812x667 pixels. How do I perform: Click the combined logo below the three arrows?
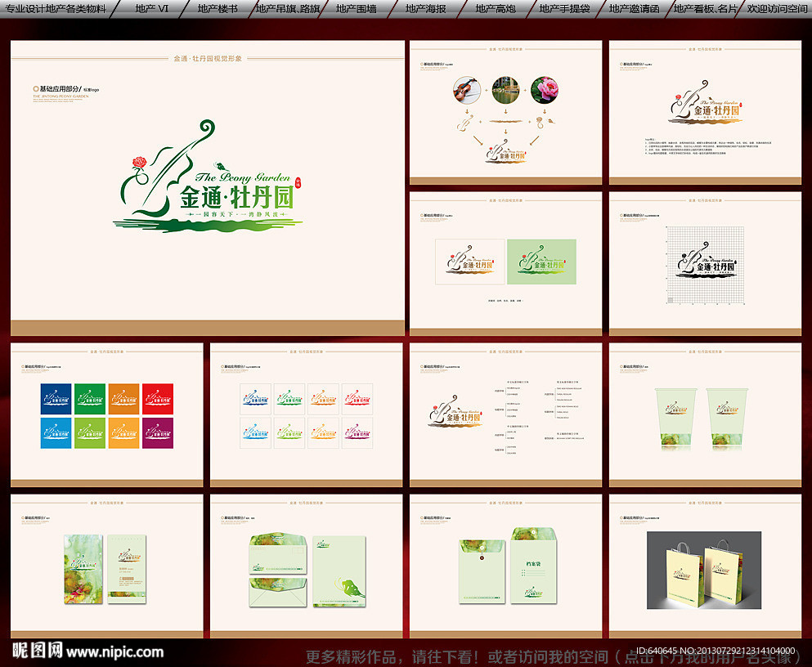(506, 151)
